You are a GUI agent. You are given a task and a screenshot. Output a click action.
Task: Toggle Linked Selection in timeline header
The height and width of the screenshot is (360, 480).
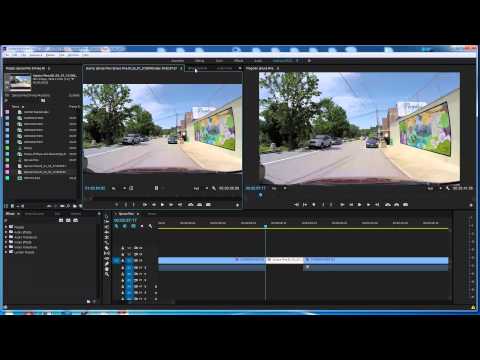(133, 226)
